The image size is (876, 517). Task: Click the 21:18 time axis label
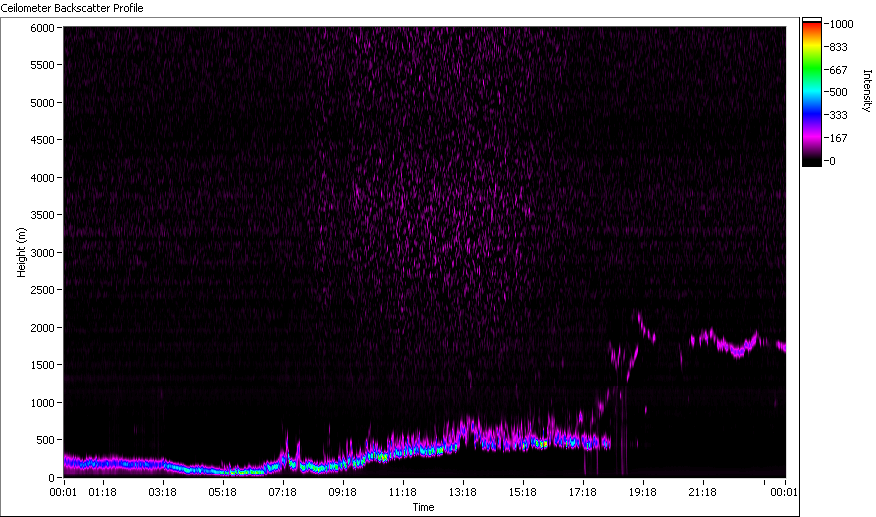[x=702, y=492]
